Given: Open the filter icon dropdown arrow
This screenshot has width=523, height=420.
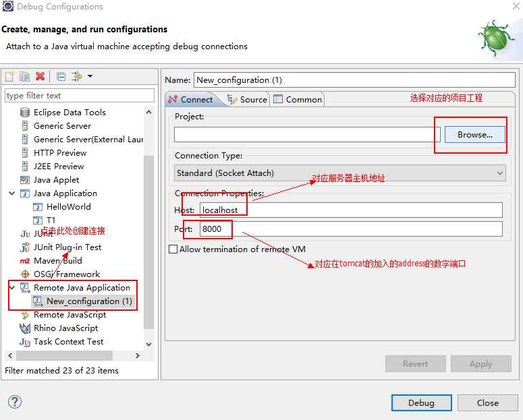Looking at the screenshot, I should click(90, 76).
